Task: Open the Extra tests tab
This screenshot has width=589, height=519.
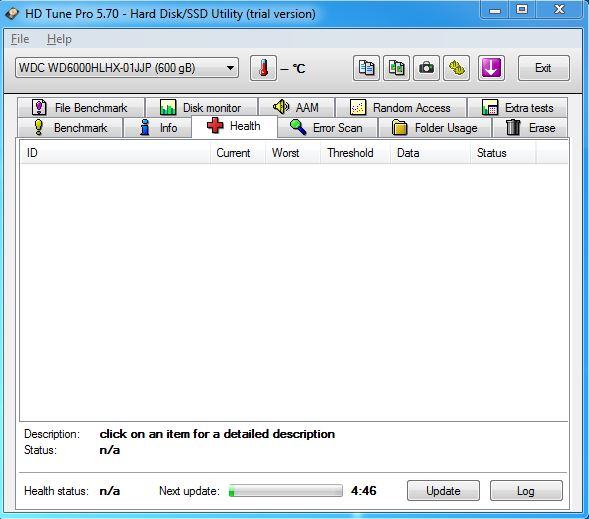Action: coord(517,108)
